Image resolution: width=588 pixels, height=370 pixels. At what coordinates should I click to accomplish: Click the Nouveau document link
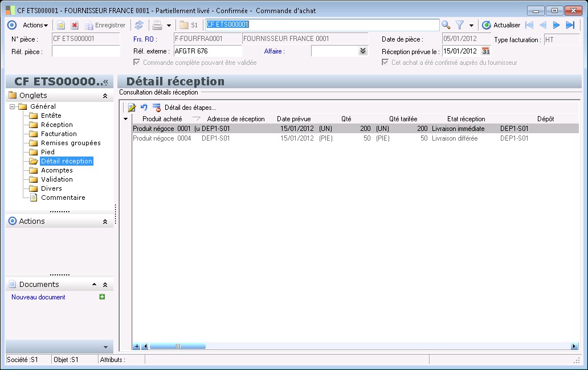(38, 297)
